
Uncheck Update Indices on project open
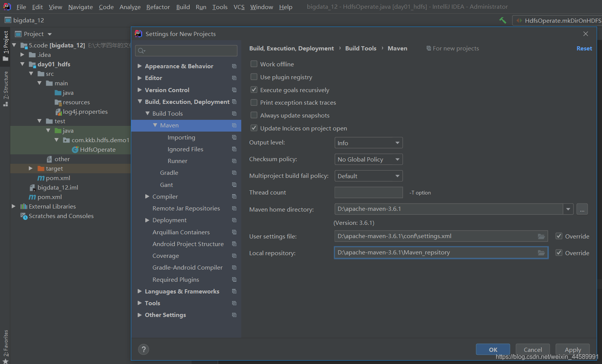[x=254, y=128]
